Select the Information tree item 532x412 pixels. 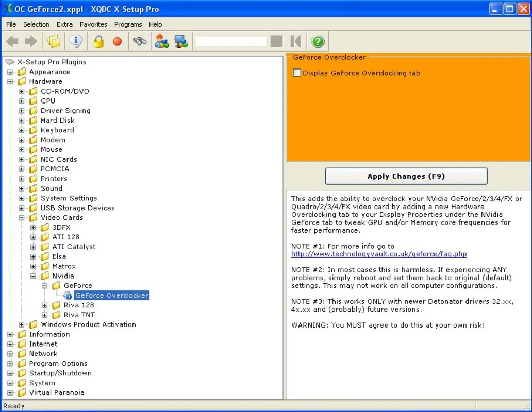pyautogui.click(x=49, y=334)
